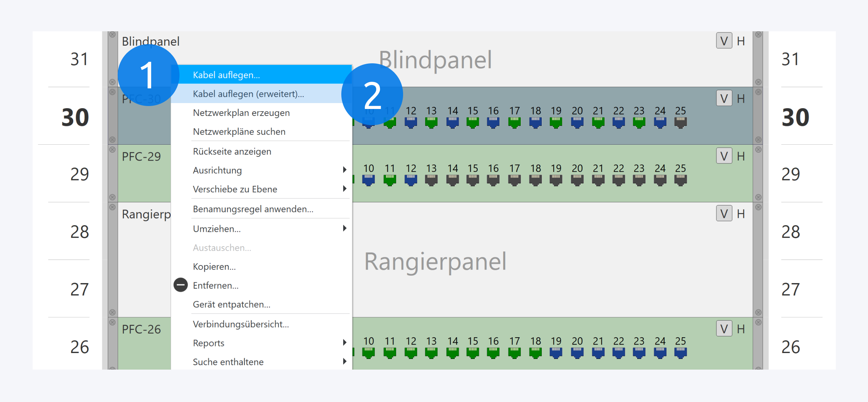Switch PFC-30 to H view
The height and width of the screenshot is (402, 868).
[x=741, y=99]
